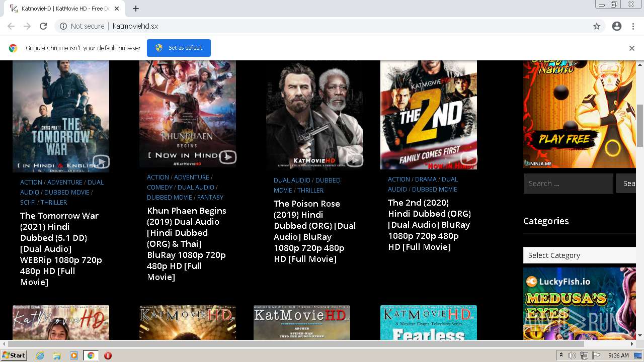Click the vertical scrollbar down arrow

640,335
